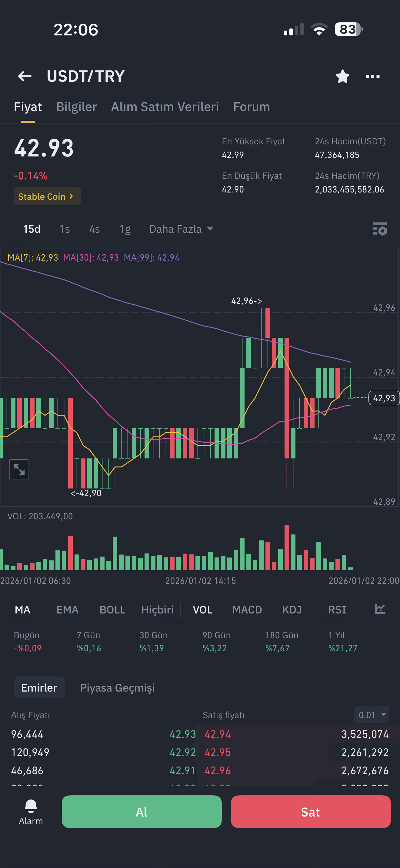Open the Stable Coin category chevron
This screenshot has height=868, width=400.
[x=47, y=196]
